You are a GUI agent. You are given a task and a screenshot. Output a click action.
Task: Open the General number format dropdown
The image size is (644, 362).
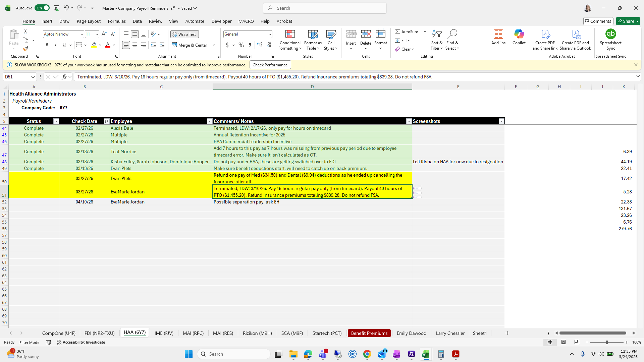pyautogui.click(x=270, y=34)
